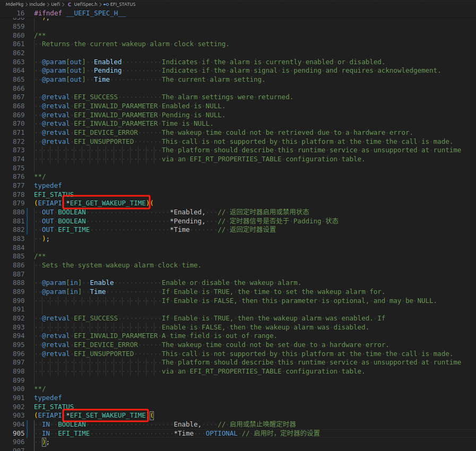Click the sticky #ifndef __UEFI_SPEC_H__ header line
This screenshot has height=451, width=476.
(x=80, y=13)
